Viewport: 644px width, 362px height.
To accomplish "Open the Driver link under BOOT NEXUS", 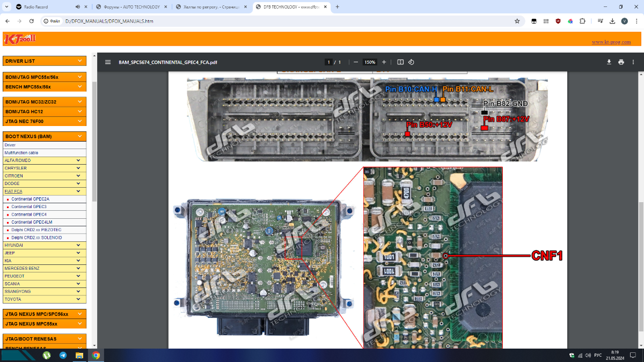I will click(10, 145).
